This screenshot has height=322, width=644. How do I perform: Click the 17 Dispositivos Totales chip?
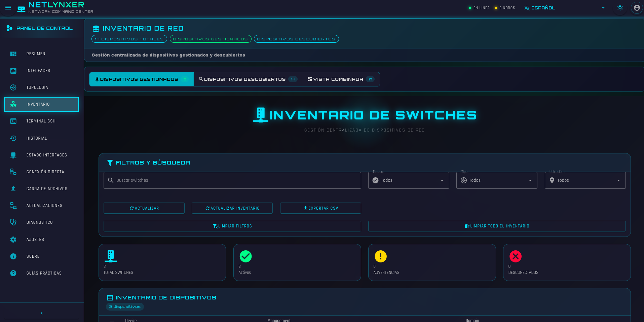click(129, 39)
